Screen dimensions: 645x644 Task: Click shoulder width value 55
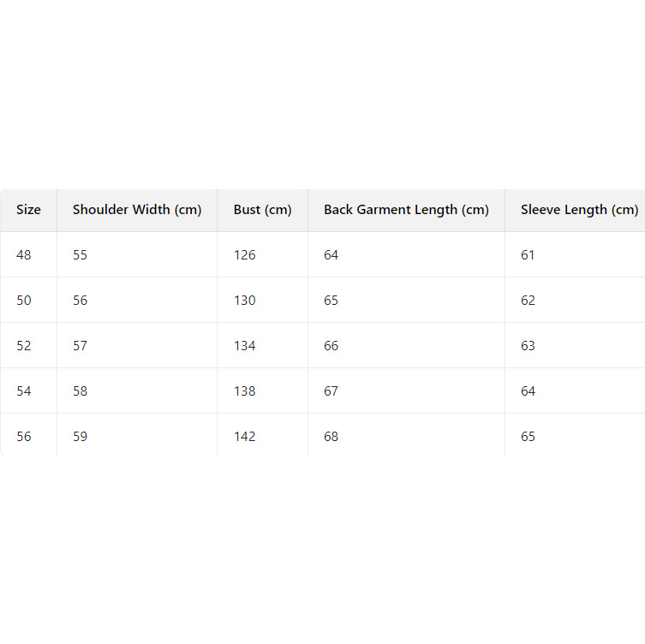click(x=81, y=255)
